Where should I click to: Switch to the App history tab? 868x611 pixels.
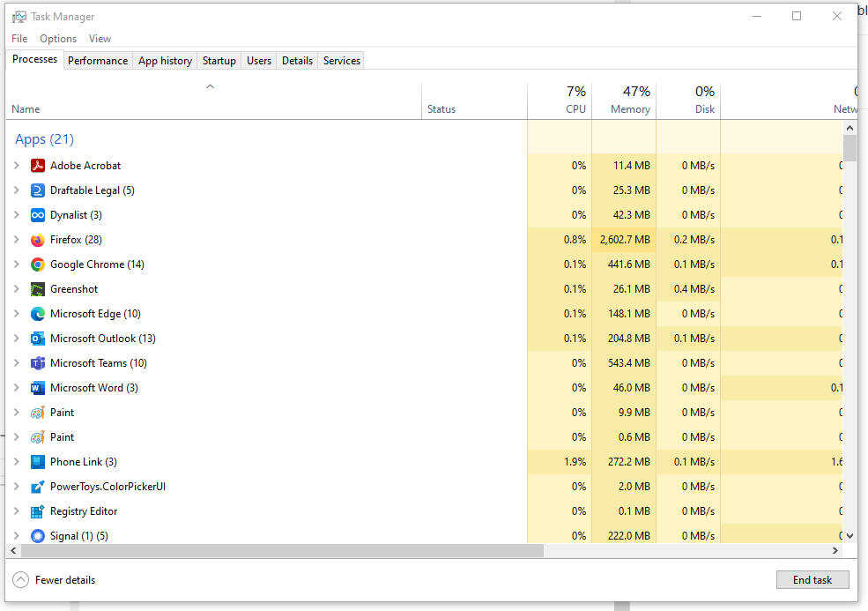click(x=165, y=60)
